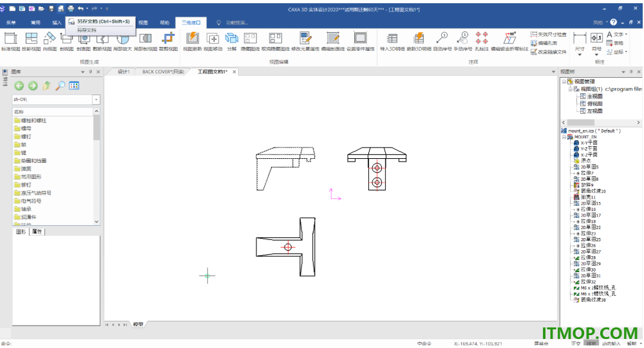
Task: Click the library list vertical scrollbar
Action: [x=97, y=167]
